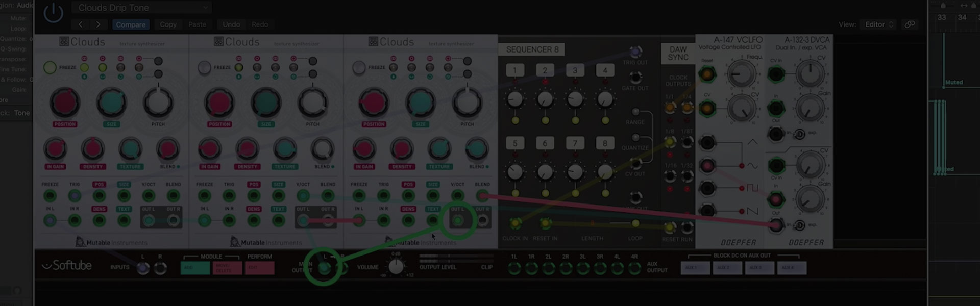Toggle Freeze on the first Clouds module
Viewport: 980px width, 306px height.
click(x=50, y=67)
